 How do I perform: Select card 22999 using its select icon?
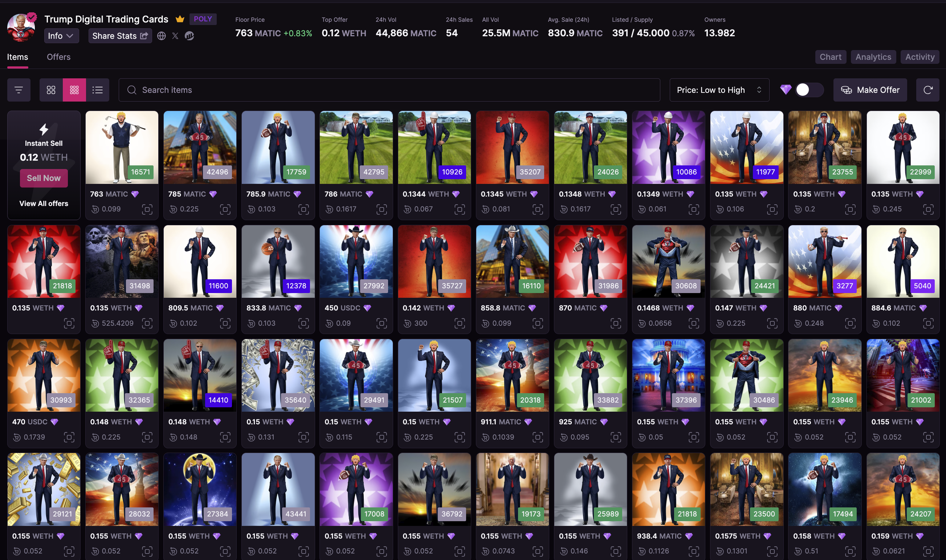tap(928, 209)
